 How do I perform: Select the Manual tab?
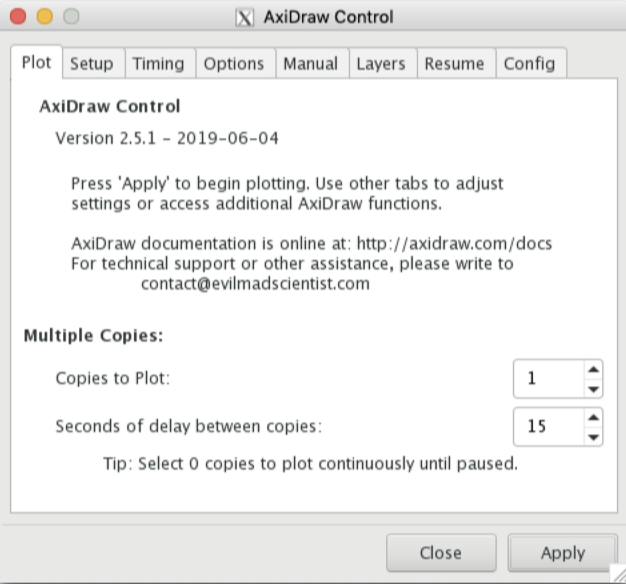click(x=310, y=63)
